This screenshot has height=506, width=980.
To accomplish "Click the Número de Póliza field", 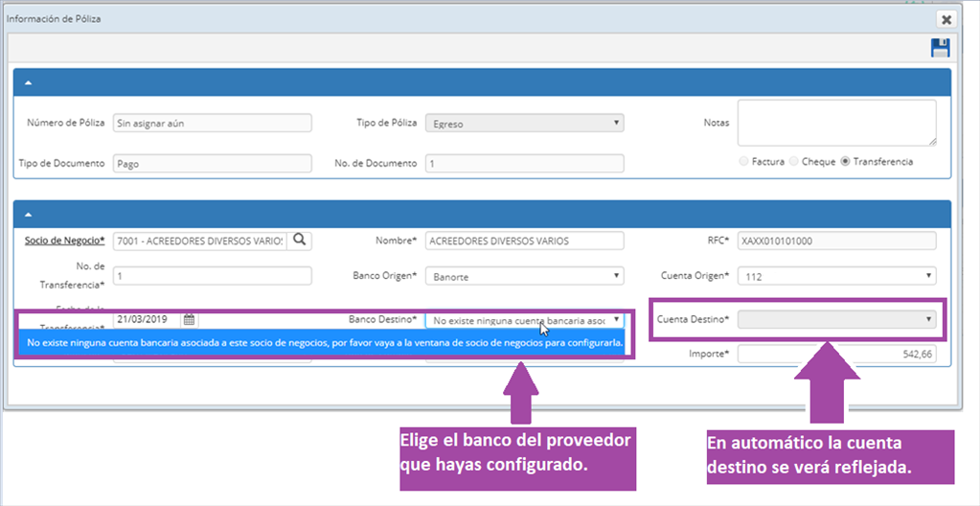I will pyautogui.click(x=213, y=124).
